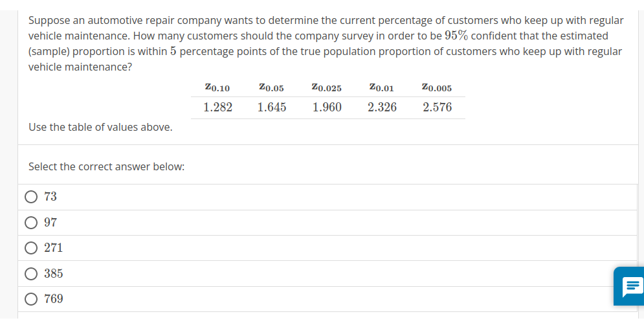Select the radio button for 271
The height and width of the screenshot is (325, 644).
click(31, 248)
